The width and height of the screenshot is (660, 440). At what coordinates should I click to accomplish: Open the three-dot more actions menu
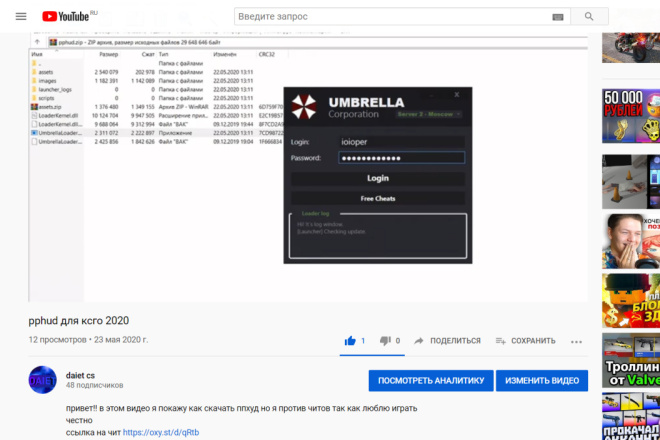(x=576, y=341)
